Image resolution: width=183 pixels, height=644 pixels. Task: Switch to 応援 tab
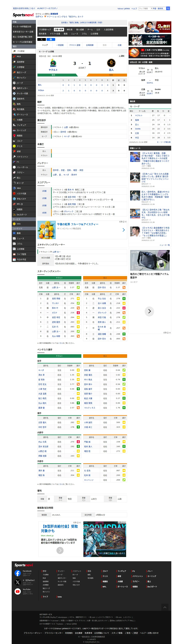pyautogui.click(x=120, y=45)
